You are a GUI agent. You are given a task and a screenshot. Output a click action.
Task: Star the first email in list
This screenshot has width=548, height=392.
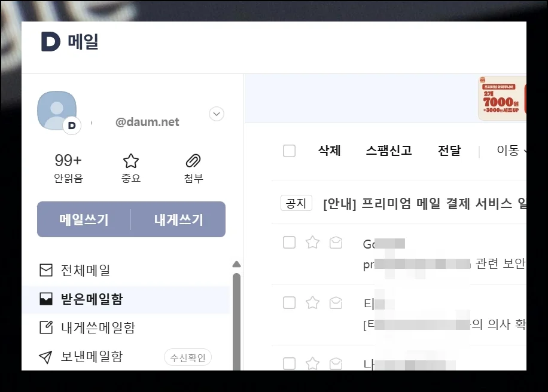[x=312, y=242]
